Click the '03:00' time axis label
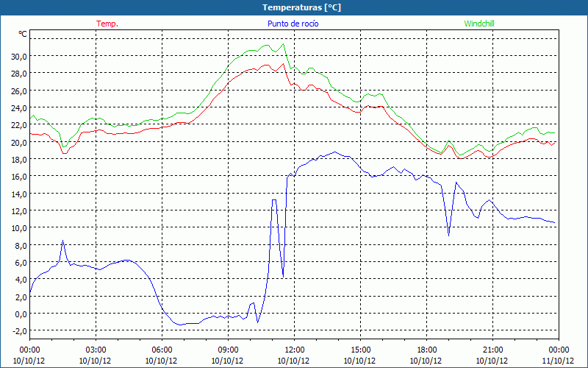The image size is (588, 368). tap(96, 350)
